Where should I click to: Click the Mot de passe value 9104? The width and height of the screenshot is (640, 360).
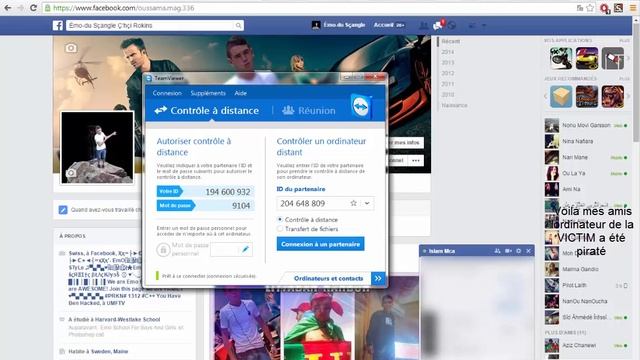pos(241,206)
